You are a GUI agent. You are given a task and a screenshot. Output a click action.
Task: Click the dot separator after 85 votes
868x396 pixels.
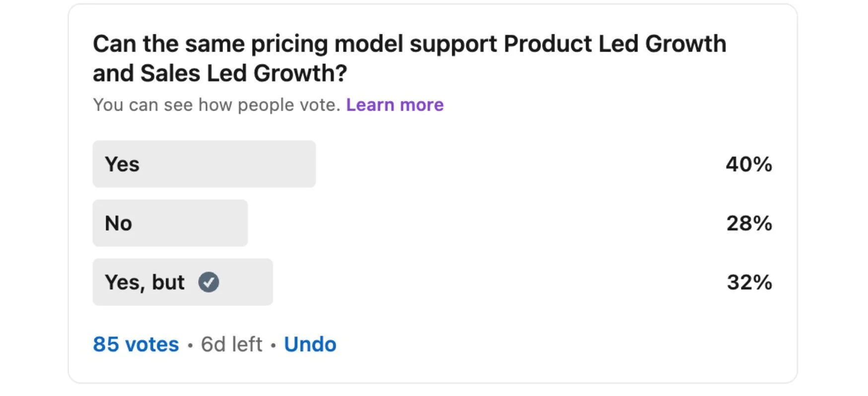pyautogui.click(x=190, y=345)
